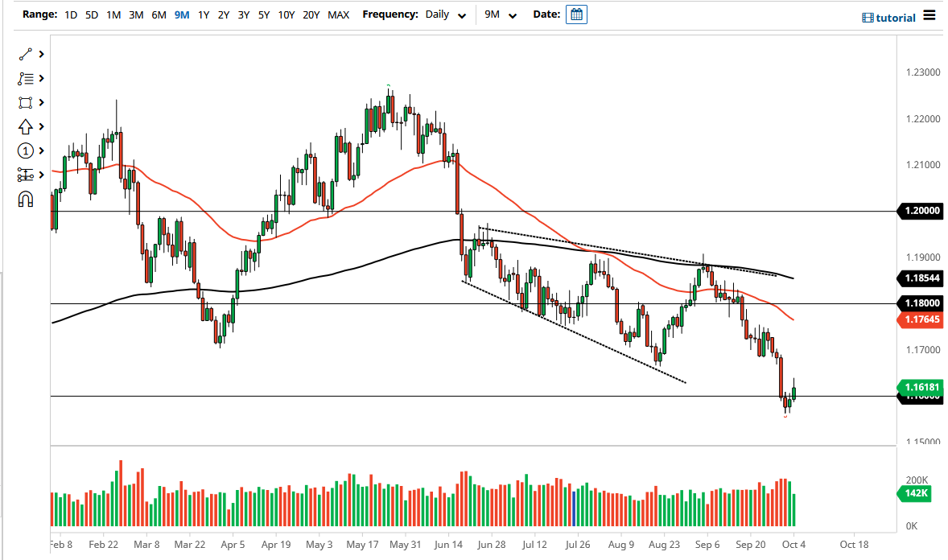
Task: Open the date calendar picker
Action: [x=576, y=14]
